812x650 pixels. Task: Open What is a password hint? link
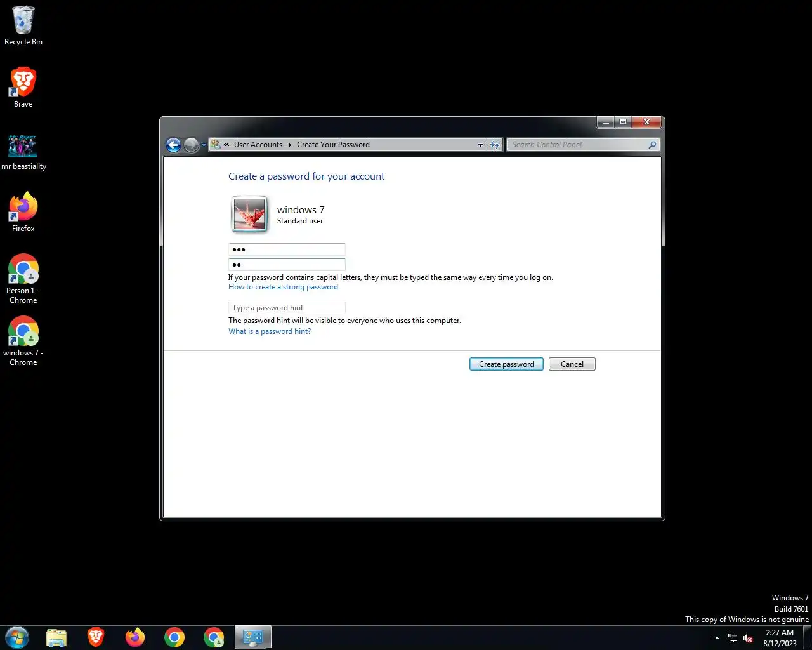[270, 331]
